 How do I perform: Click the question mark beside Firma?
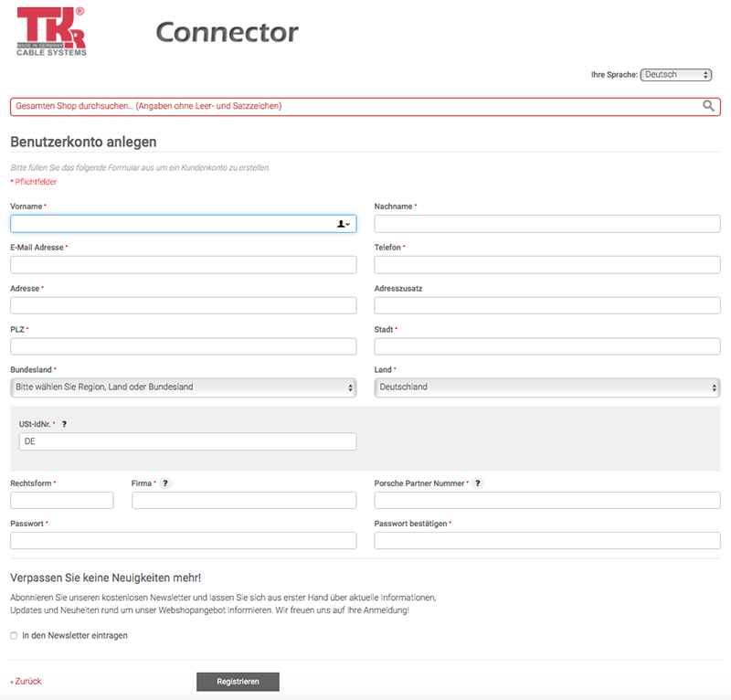point(164,483)
